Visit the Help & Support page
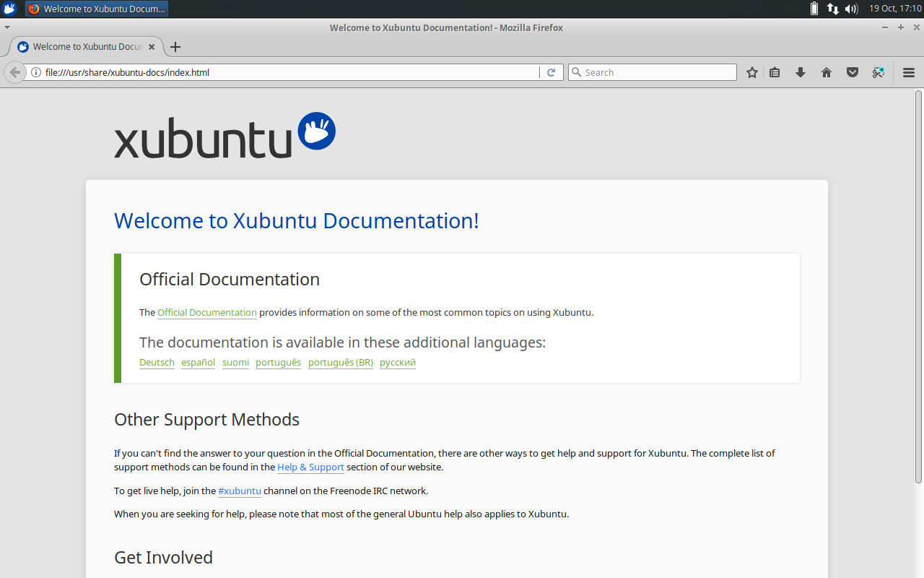The height and width of the screenshot is (578, 924). 310,467
